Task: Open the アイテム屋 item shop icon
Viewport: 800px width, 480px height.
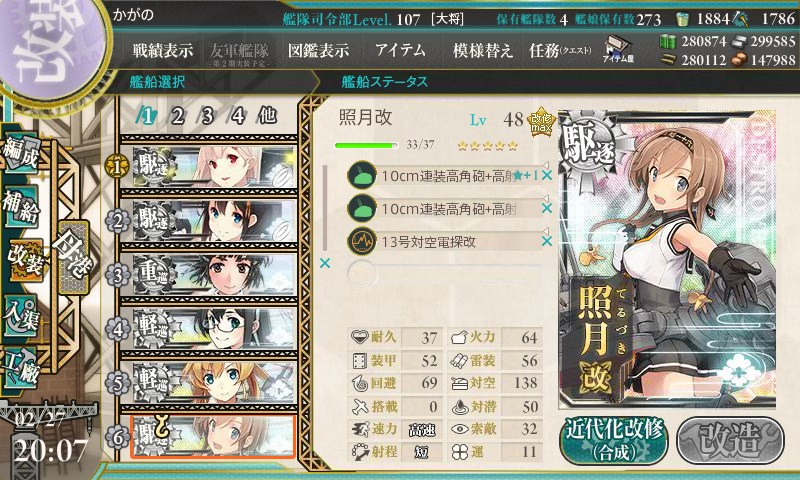Action: coord(617,49)
